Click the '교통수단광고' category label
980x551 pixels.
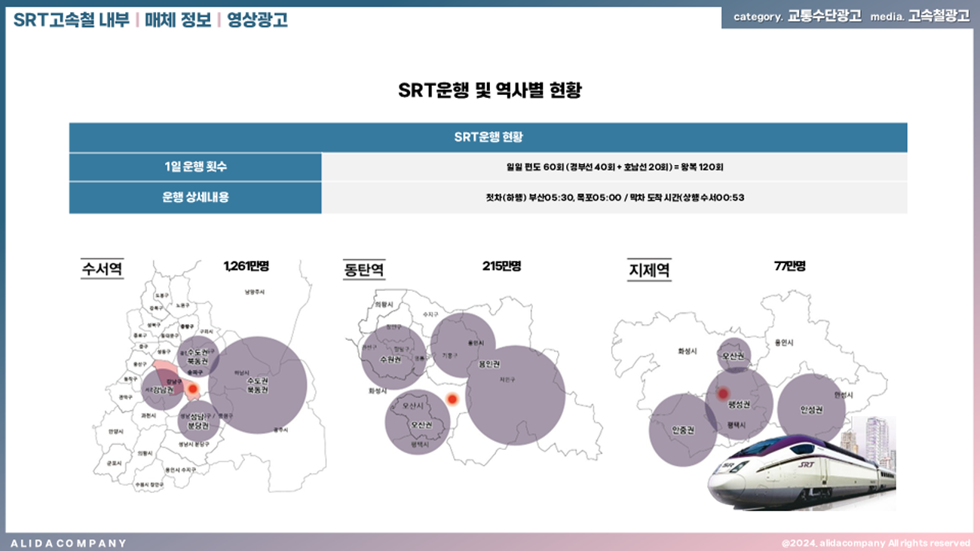pyautogui.click(x=824, y=16)
